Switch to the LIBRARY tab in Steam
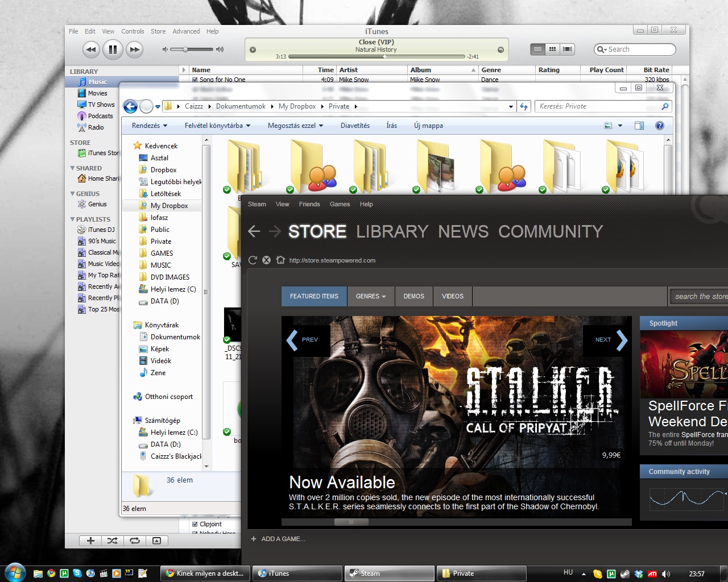Viewport: 728px width, 582px height. pyautogui.click(x=392, y=231)
